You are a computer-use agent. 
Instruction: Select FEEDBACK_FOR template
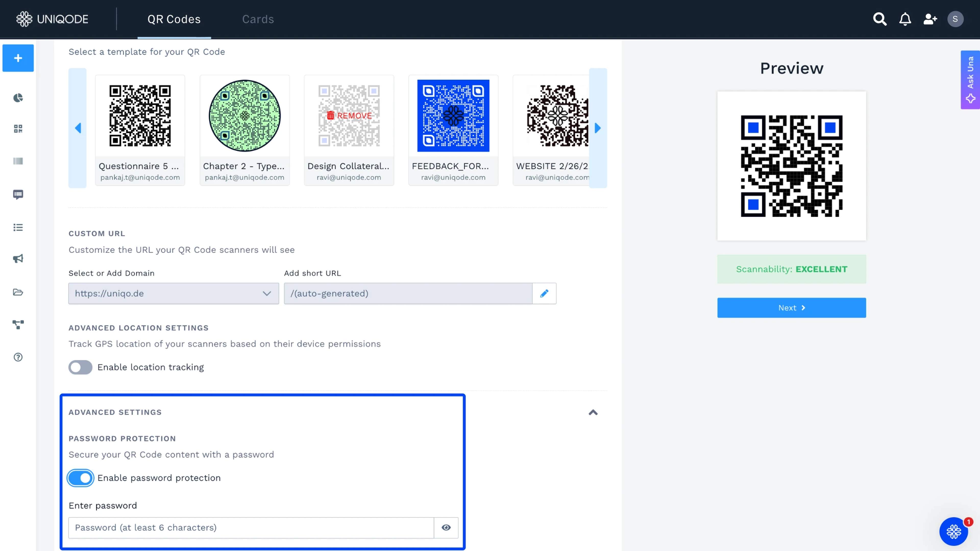coord(454,130)
